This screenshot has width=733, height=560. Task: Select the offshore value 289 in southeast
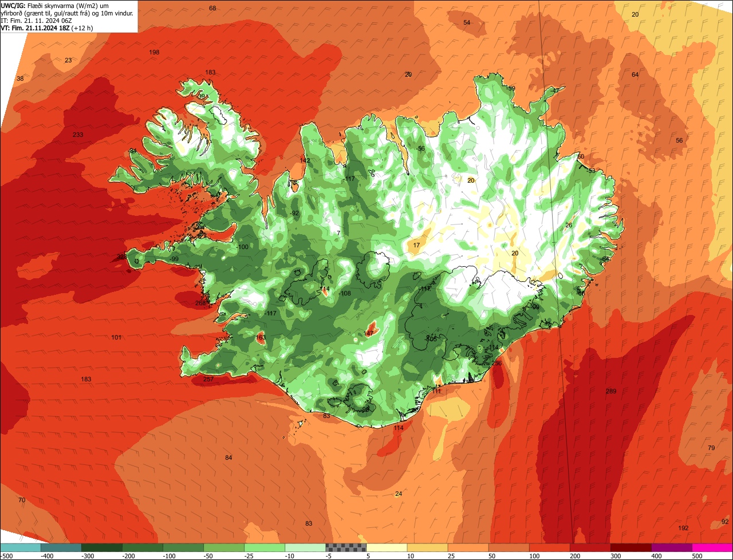(x=611, y=391)
